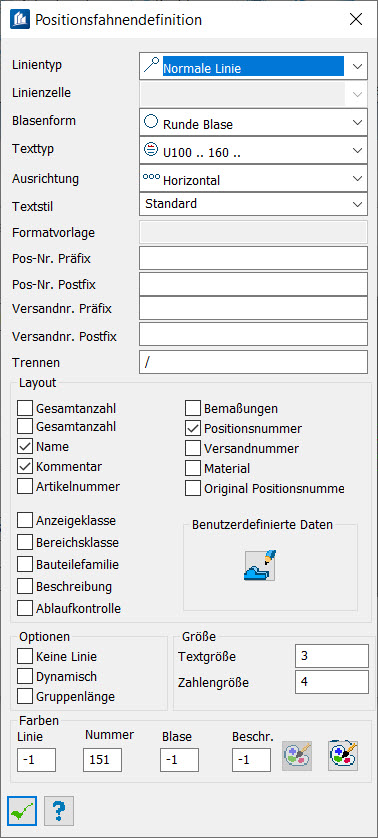The width and height of the screenshot is (378, 838).
Task: Click the Zahlengröße field
Action: coord(332,682)
